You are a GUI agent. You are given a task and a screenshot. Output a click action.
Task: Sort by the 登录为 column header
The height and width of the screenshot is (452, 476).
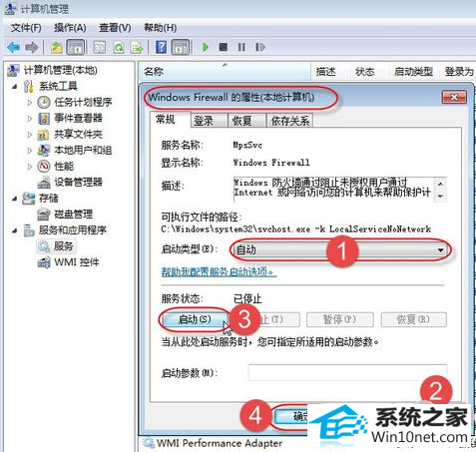click(x=458, y=72)
